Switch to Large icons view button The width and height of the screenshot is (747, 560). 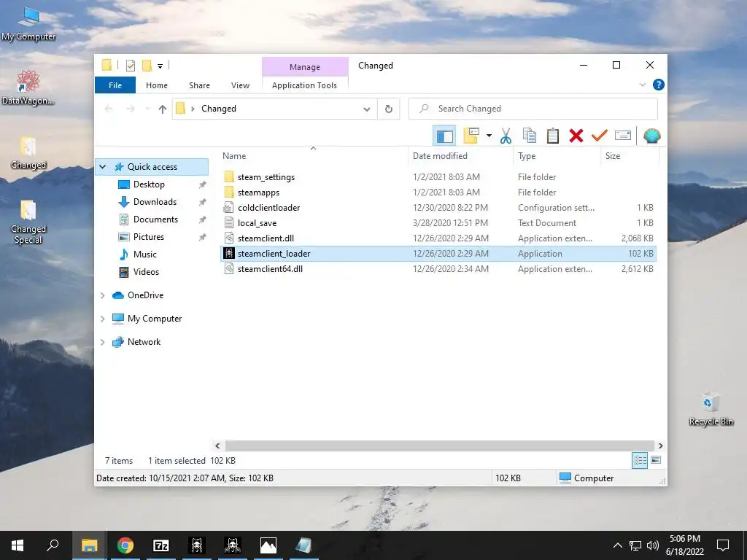click(x=656, y=461)
